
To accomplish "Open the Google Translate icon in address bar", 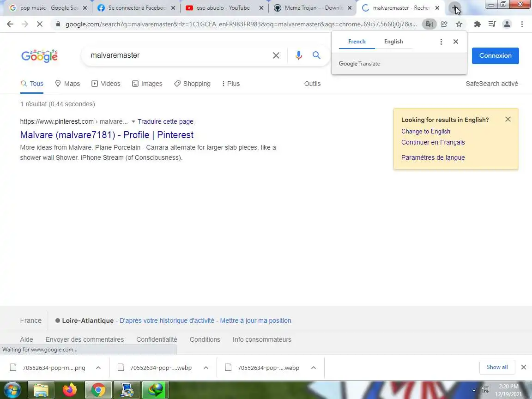I will 429,24.
